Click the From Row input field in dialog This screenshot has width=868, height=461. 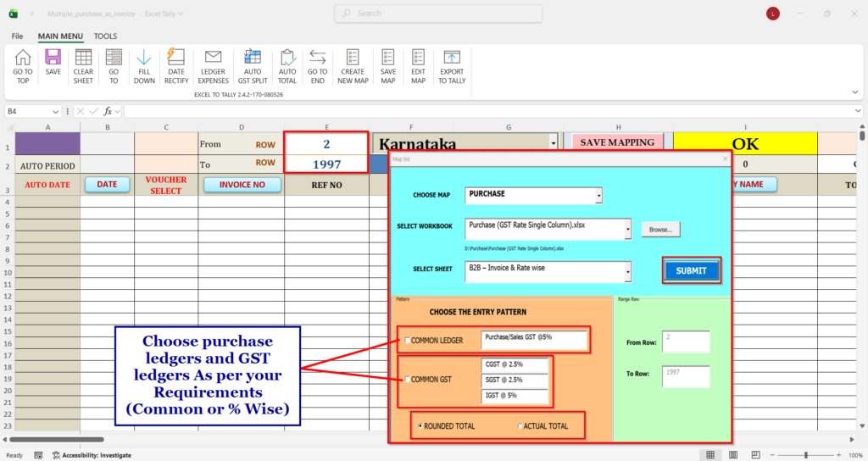pyautogui.click(x=685, y=342)
